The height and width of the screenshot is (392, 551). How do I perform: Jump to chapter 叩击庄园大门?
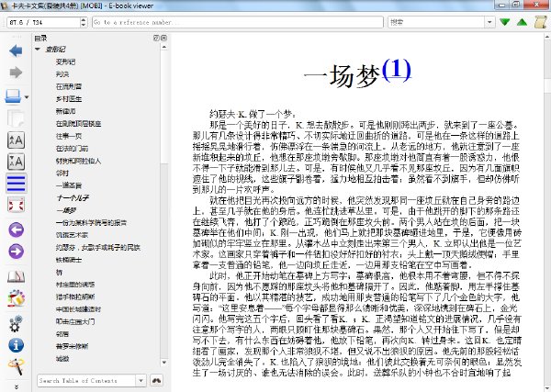(75, 321)
